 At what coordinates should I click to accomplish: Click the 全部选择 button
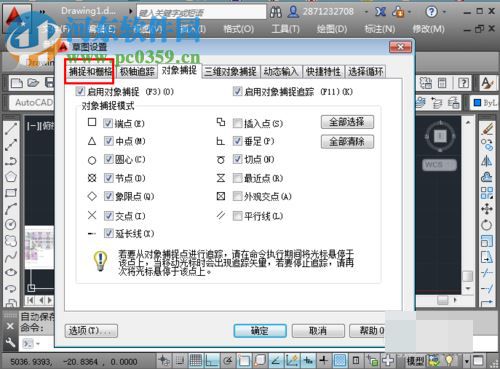tap(347, 122)
